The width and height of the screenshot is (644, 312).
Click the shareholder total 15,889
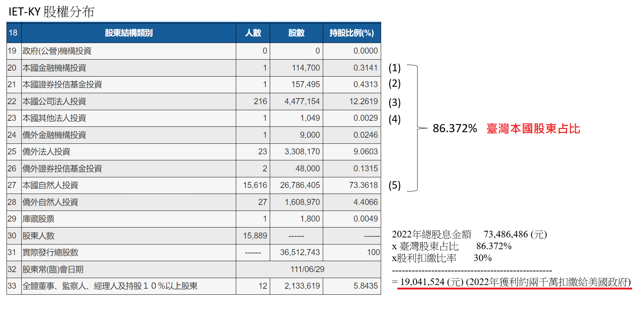(x=255, y=236)
